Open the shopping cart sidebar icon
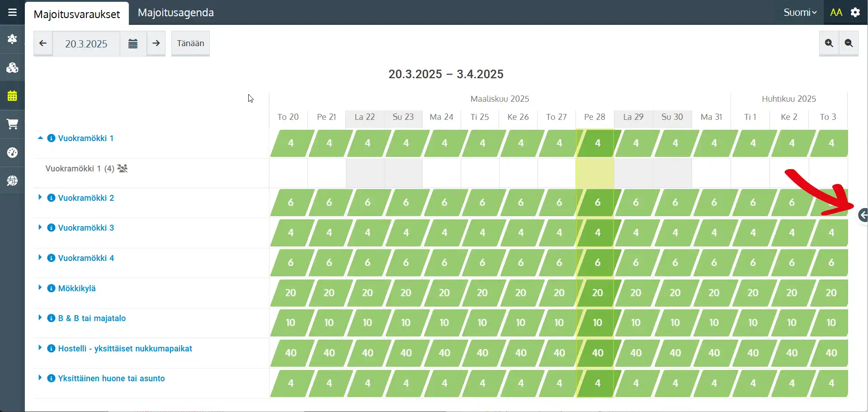868x412 pixels. pos(12,124)
